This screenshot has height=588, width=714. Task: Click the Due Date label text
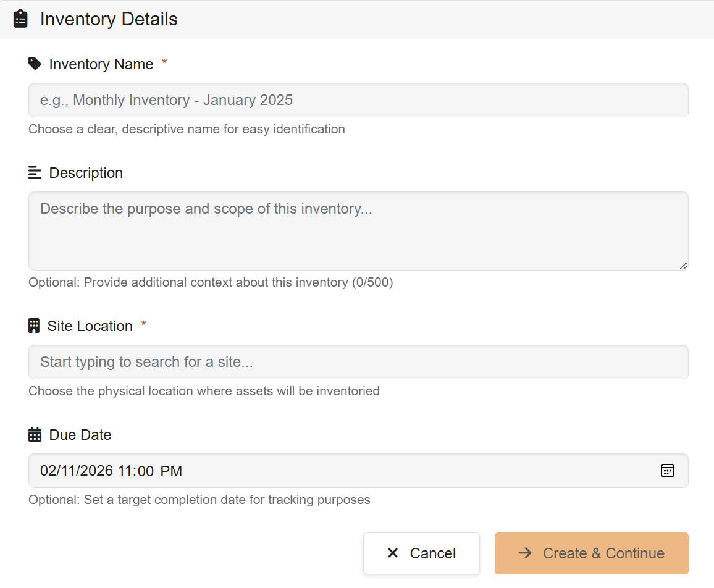80,435
